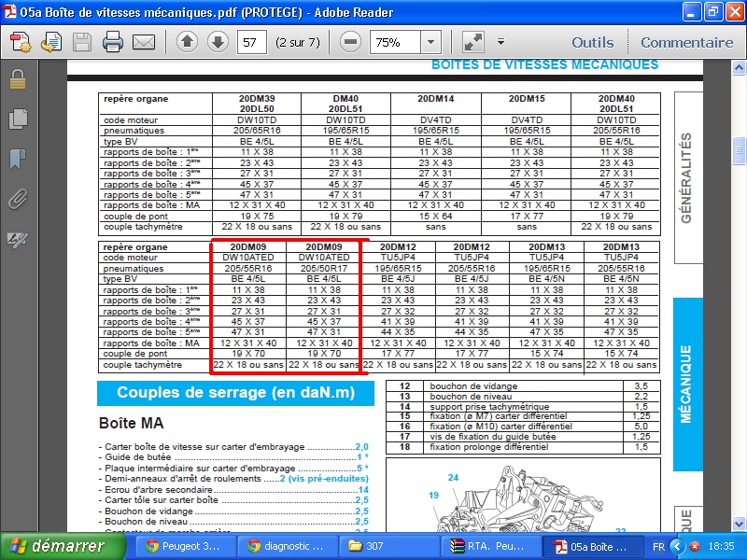The image size is (747, 560).
Task: Click the FR language indicator
Action: click(x=658, y=547)
